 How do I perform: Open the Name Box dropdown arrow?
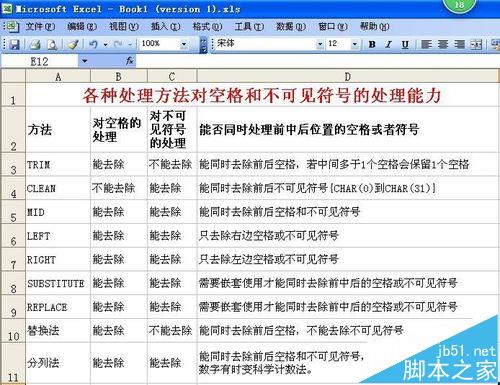click(x=84, y=61)
